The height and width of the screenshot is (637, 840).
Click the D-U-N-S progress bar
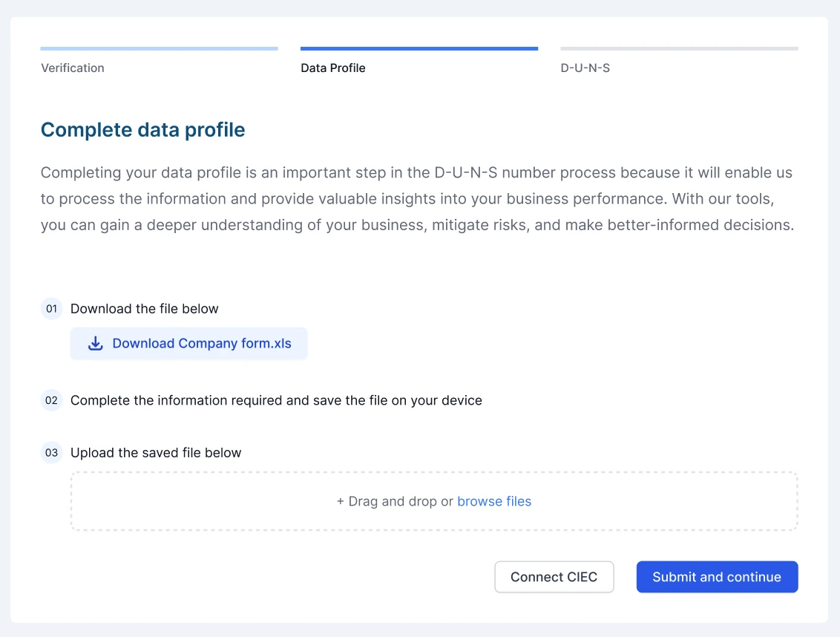point(679,49)
